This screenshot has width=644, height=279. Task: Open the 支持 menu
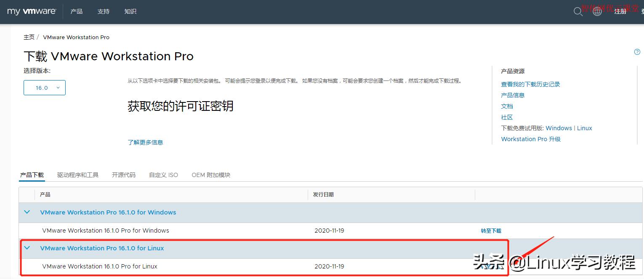pos(103,11)
